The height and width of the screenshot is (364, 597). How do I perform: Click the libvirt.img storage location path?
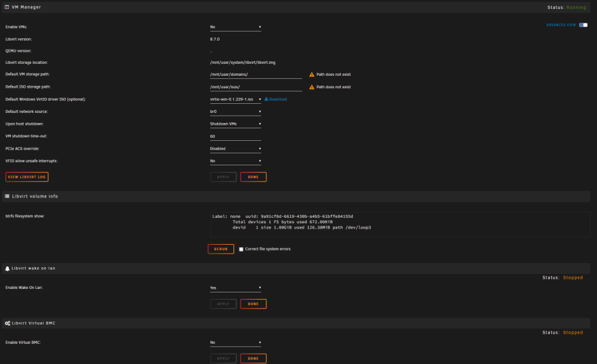pyautogui.click(x=242, y=63)
